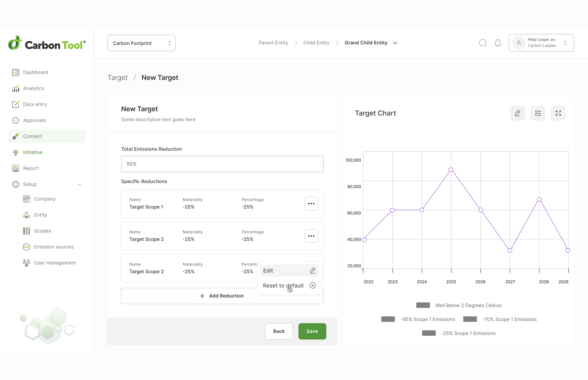Click the Well Below 2 Degrees Celsius legend swatch

click(x=423, y=305)
